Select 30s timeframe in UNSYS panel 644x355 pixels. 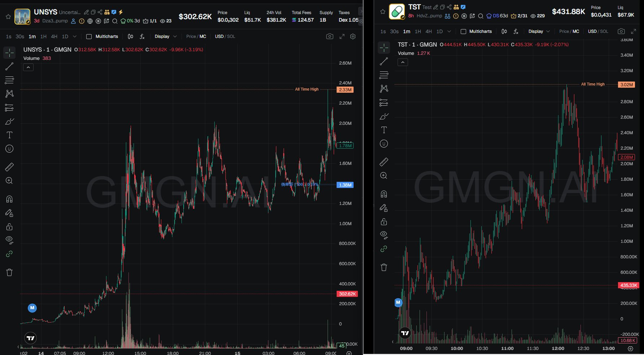coord(20,36)
